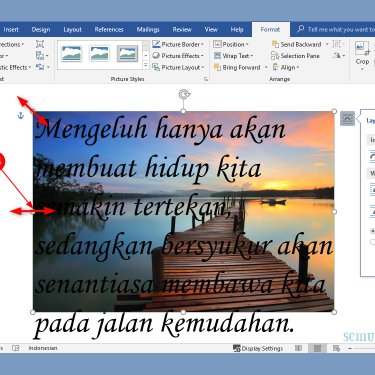Click the right-middle picture sizing handle
This screenshot has height=375, width=375.
point(334,212)
